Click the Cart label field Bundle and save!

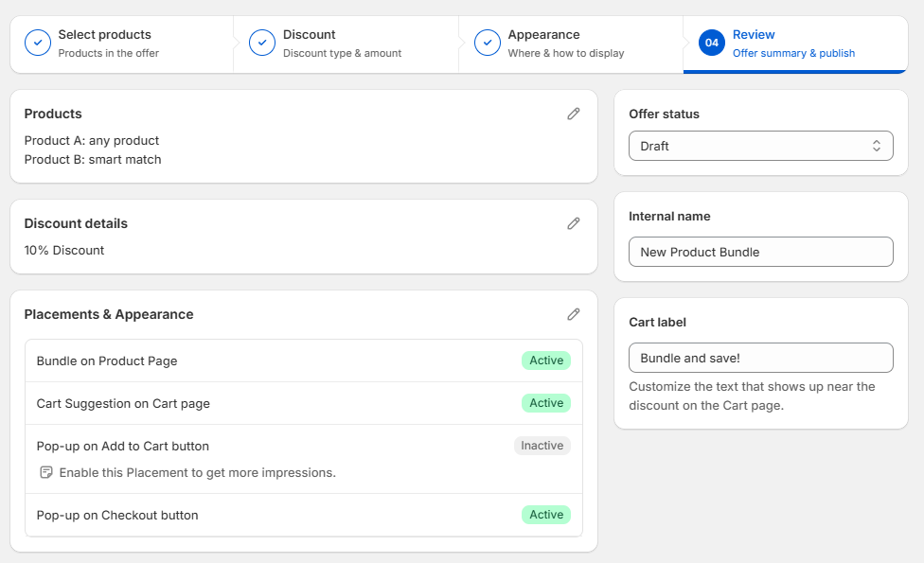tap(761, 358)
